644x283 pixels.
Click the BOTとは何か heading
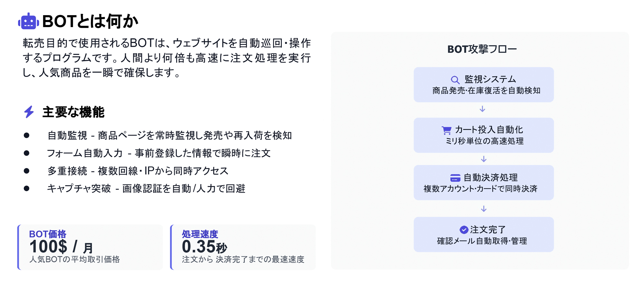point(90,22)
